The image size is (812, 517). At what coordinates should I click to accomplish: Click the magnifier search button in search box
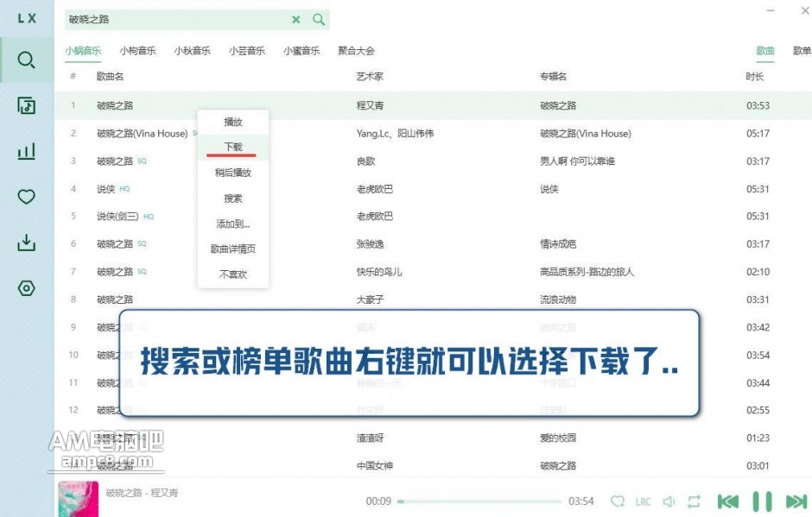tap(319, 19)
